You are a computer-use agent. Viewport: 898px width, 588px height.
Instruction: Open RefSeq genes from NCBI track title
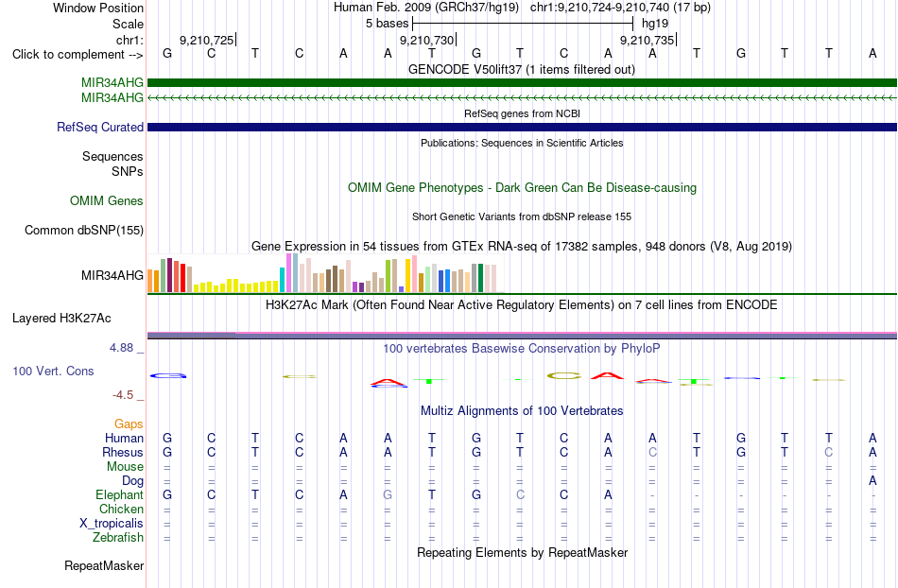coord(522,113)
